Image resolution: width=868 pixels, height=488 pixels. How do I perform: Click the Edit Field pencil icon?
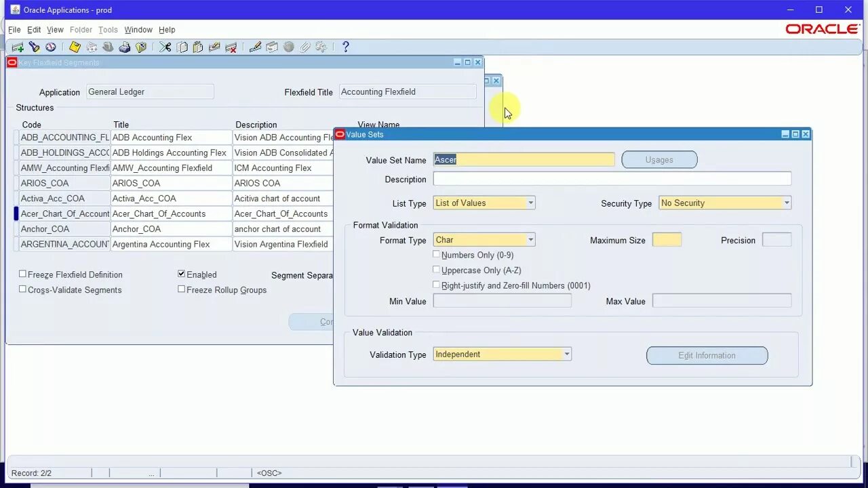tap(255, 47)
